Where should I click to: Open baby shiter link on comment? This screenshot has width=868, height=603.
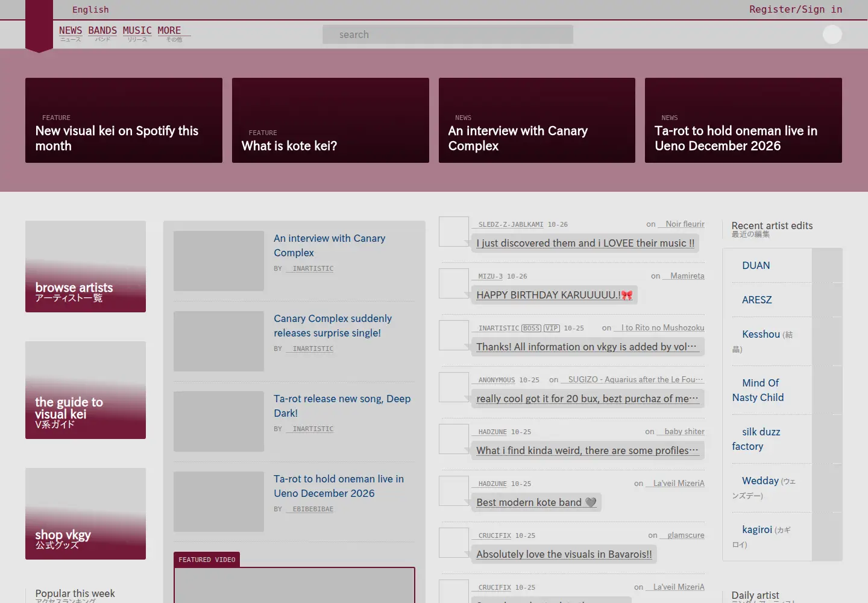(681, 431)
